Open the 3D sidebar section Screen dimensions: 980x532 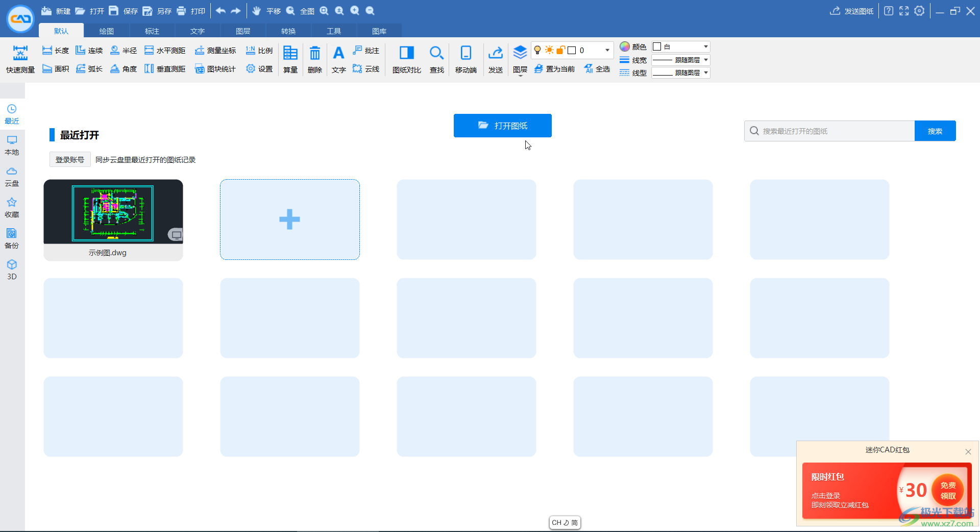click(12, 270)
